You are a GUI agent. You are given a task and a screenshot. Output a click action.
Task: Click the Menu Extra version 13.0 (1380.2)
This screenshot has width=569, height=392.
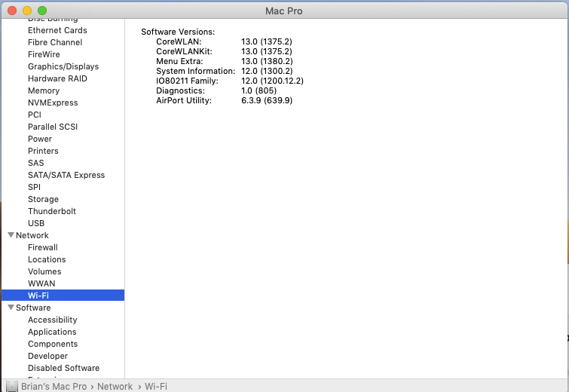(x=267, y=61)
